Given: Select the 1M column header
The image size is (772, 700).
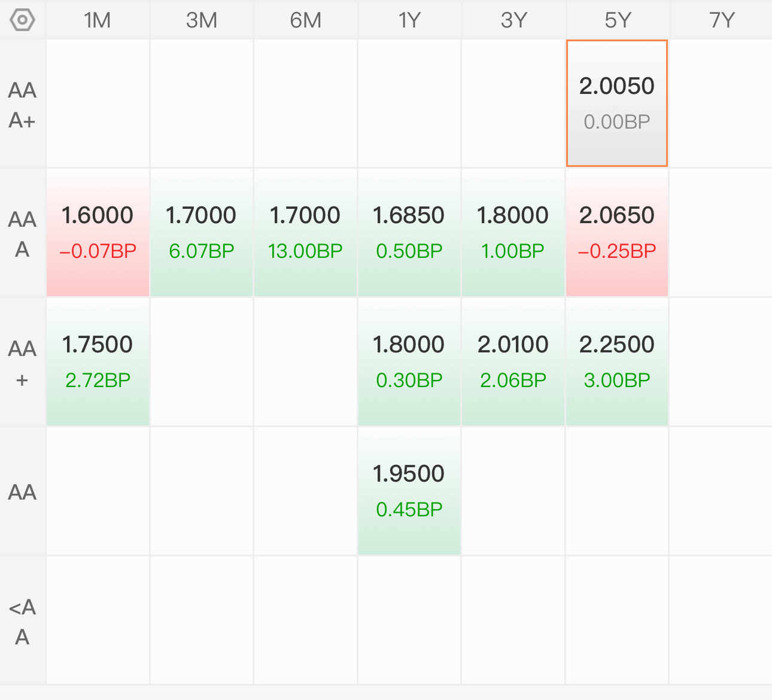Looking at the screenshot, I should (x=98, y=20).
